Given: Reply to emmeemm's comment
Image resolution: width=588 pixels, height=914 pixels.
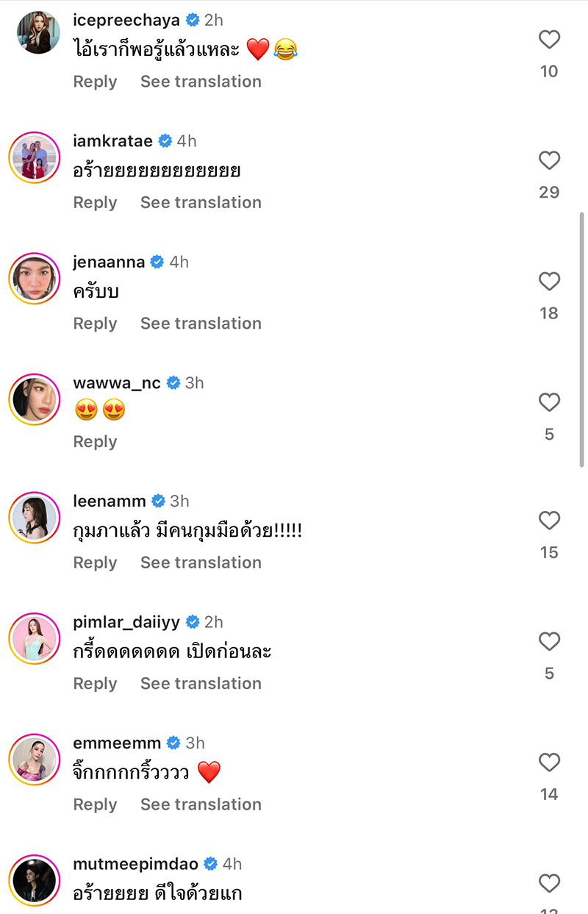Looking at the screenshot, I should [x=94, y=804].
